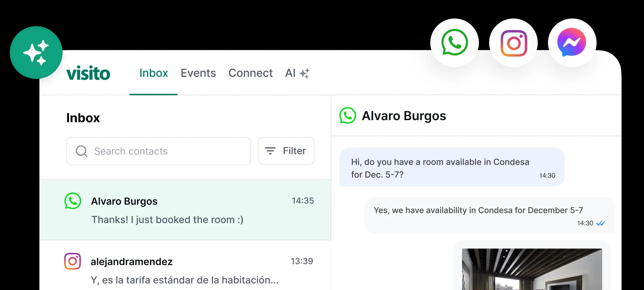The image size is (644, 290).
Task: Open the Inbox tab
Action: tap(153, 73)
